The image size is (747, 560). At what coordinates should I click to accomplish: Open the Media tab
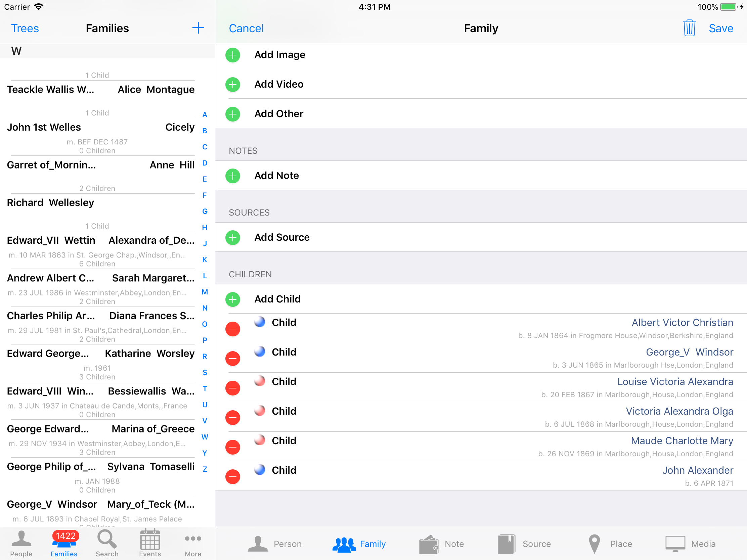pyautogui.click(x=690, y=544)
